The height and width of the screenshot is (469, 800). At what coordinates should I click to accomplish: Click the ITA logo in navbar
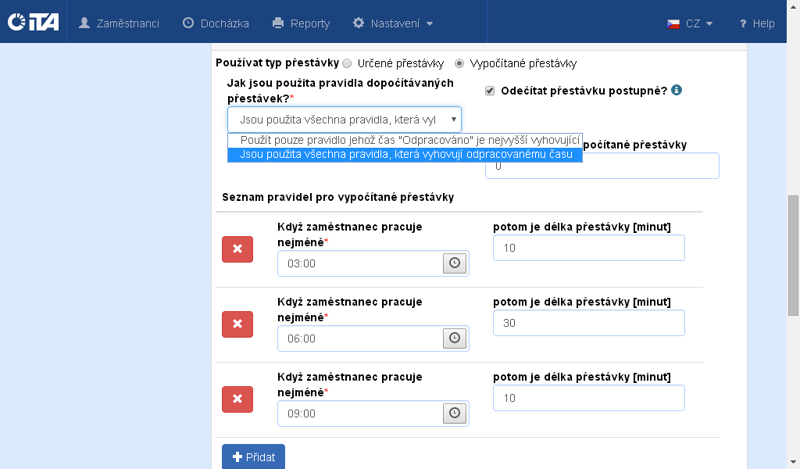(33, 22)
